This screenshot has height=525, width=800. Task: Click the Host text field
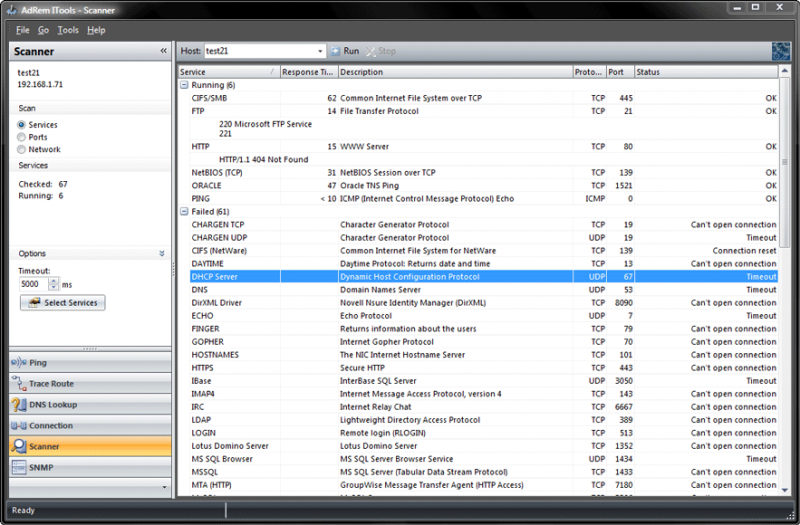point(260,51)
